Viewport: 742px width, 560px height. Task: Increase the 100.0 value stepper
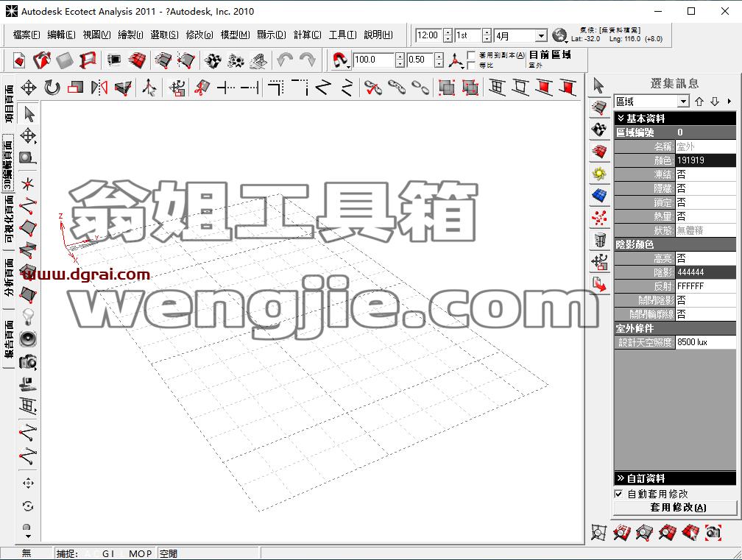400,56
